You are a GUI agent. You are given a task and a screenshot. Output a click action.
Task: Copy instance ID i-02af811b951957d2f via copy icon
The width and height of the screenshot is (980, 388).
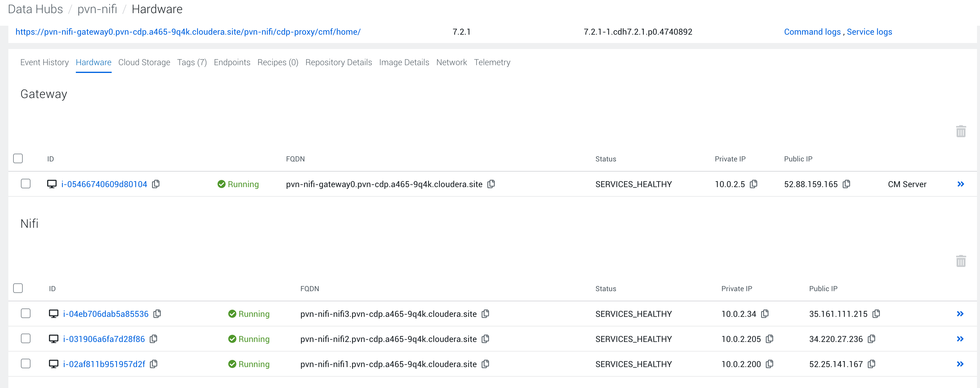[153, 364]
